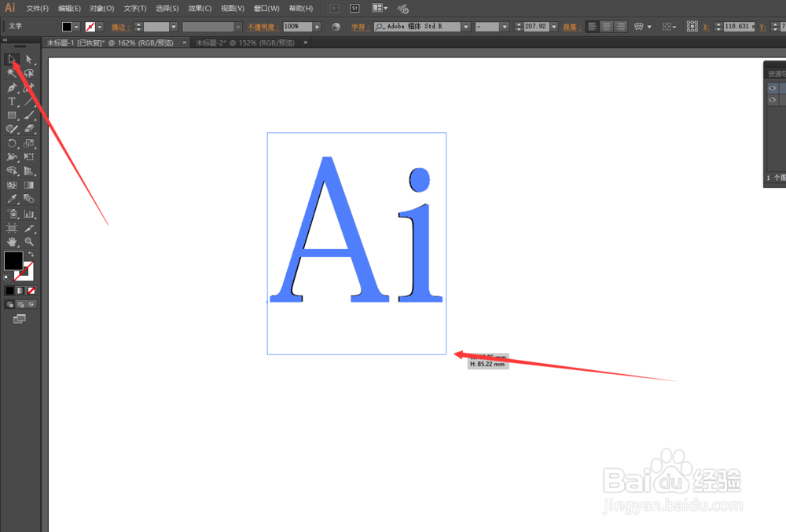
Task: Open the 对象(O) menu
Action: (101, 9)
